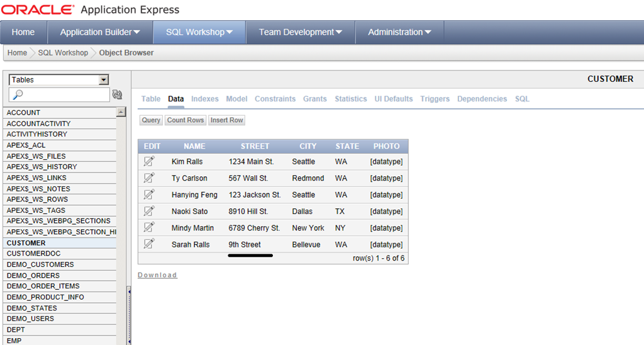
Task: Open edit icon for Hanying Feng row
Action: tap(149, 194)
